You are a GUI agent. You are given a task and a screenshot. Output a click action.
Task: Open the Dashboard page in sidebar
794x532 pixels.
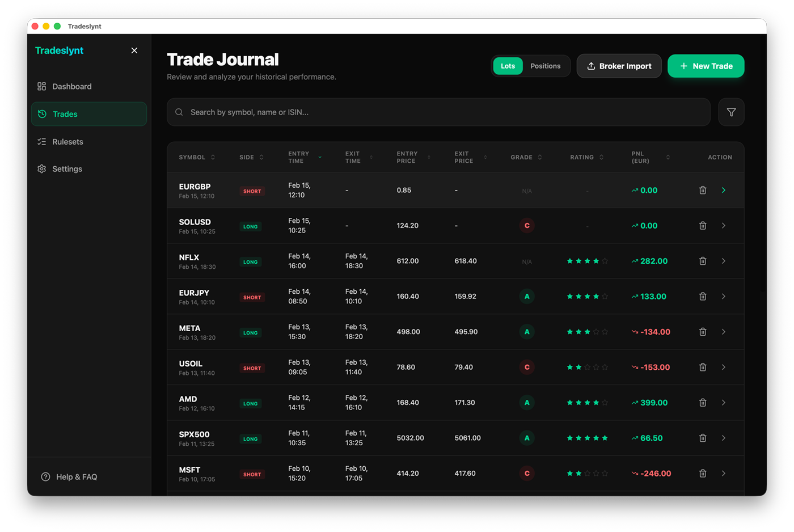pos(89,86)
